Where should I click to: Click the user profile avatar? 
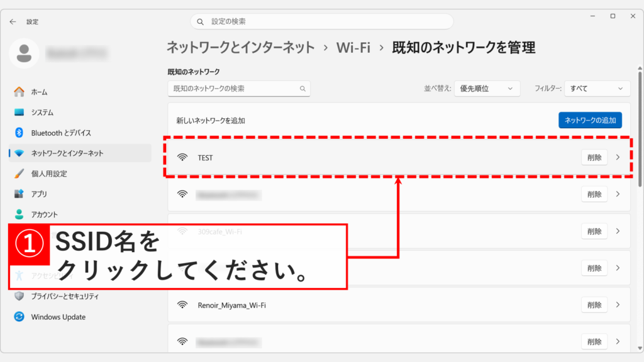click(x=24, y=53)
